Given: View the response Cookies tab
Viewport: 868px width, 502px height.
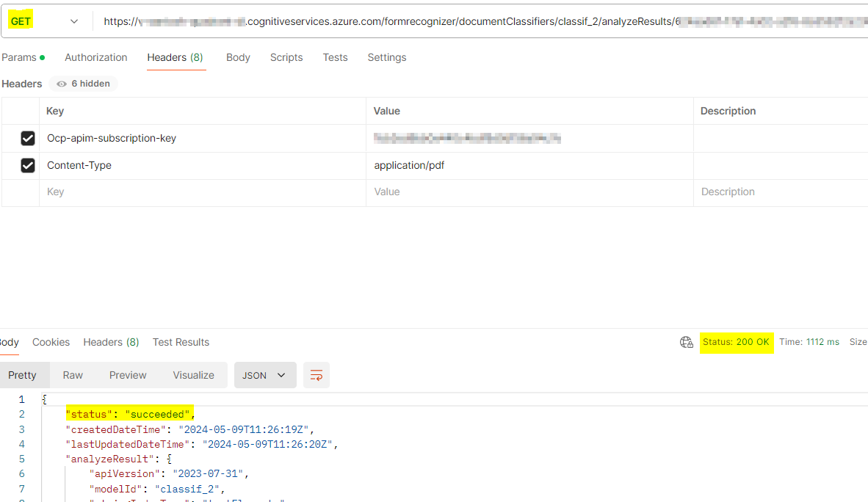Looking at the screenshot, I should pos(51,342).
